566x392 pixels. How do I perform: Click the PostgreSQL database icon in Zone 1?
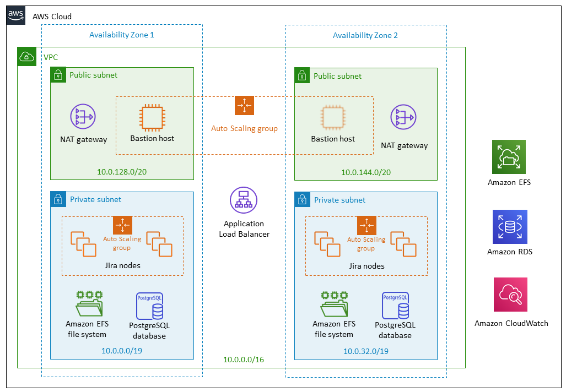(x=149, y=306)
